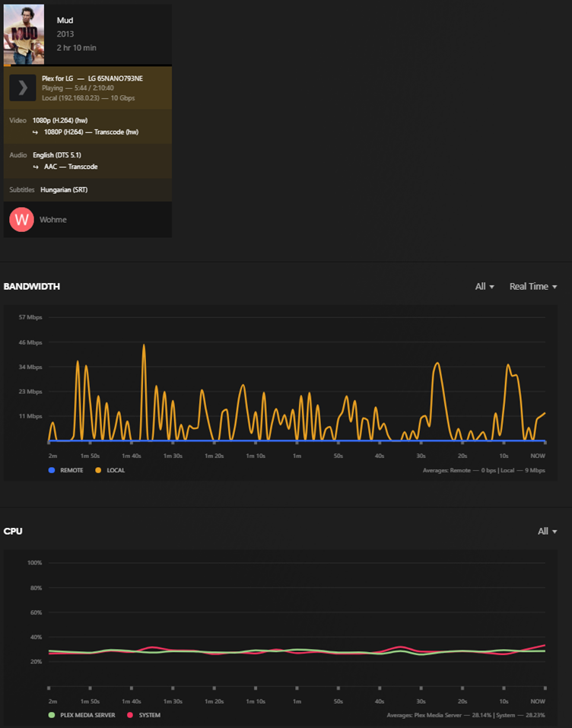This screenshot has height=728, width=572.
Task: Open the Wohme user avatar
Action: [x=21, y=219]
